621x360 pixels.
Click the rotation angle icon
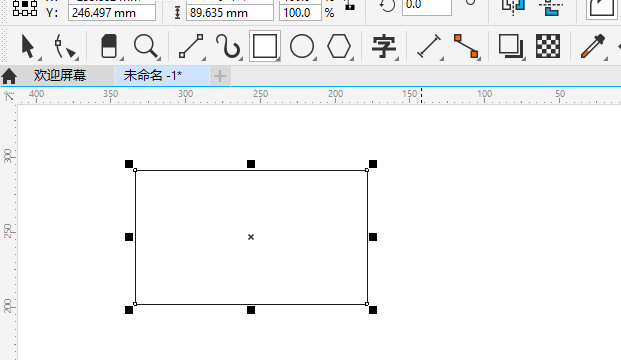tap(387, 6)
